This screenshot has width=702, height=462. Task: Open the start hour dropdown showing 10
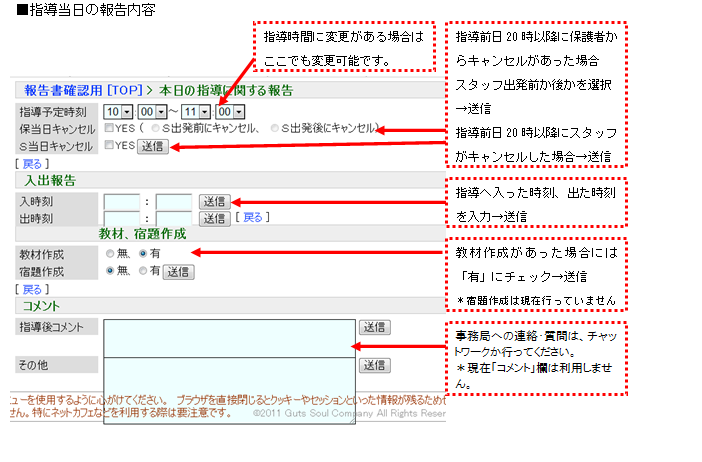click(x=117, y=113)
